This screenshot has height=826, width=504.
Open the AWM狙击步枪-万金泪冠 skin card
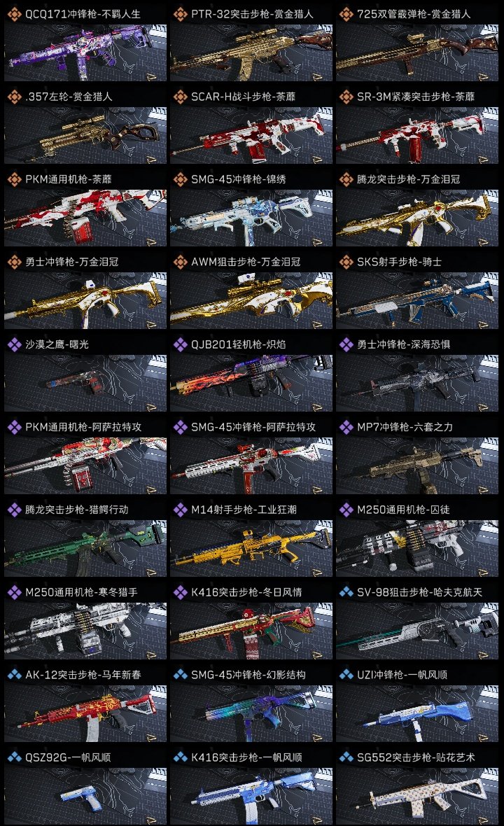click(x=251, y=300)
